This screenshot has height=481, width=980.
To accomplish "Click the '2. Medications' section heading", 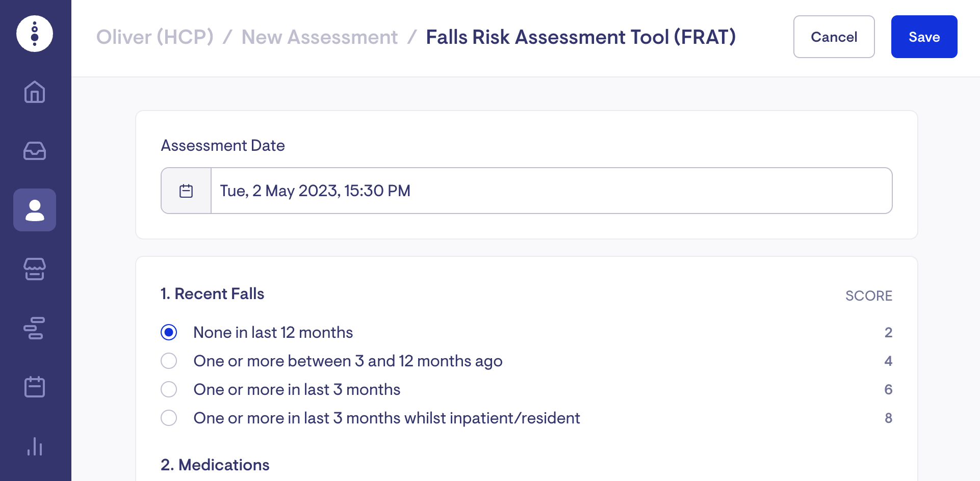I will (x=215, y=465).
